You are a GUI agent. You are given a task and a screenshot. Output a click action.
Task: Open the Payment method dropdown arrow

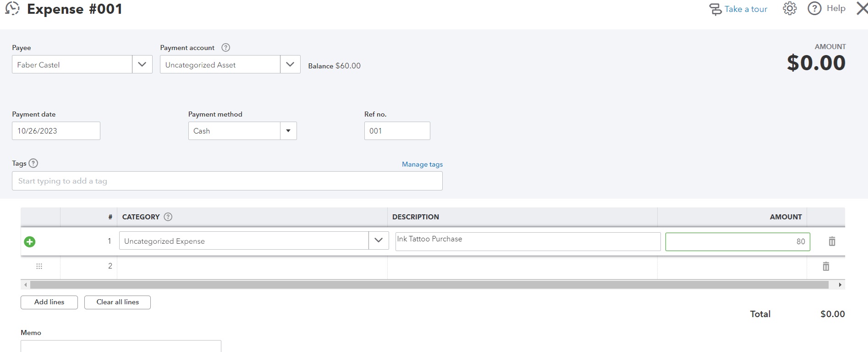288,131
